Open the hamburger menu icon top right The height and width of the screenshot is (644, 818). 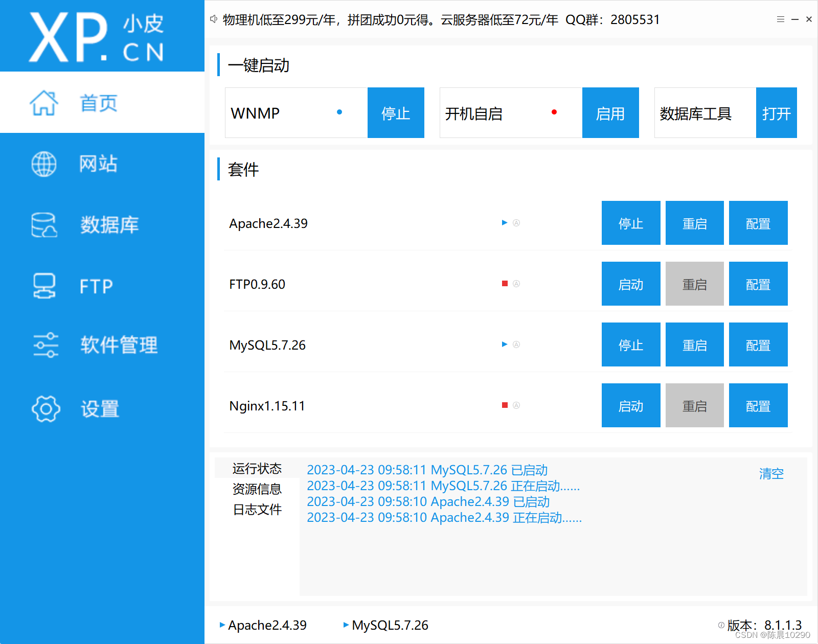coord(780,19)
